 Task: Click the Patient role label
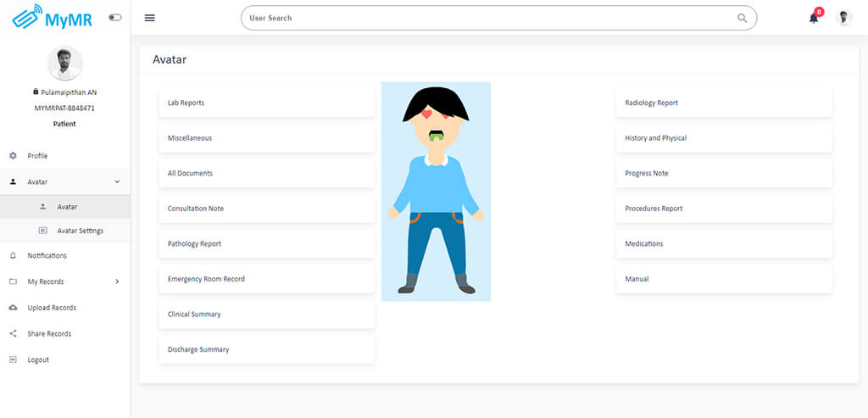click(x=64, y=124)
